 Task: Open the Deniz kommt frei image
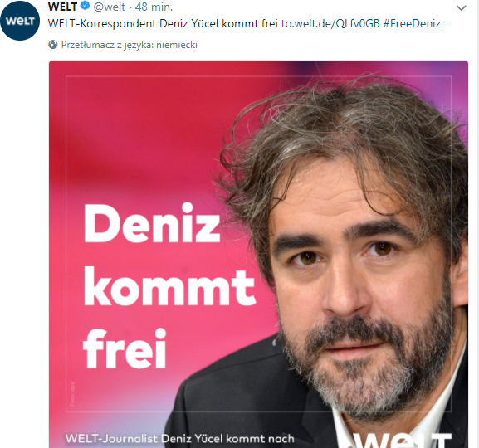tap(258, 254)
